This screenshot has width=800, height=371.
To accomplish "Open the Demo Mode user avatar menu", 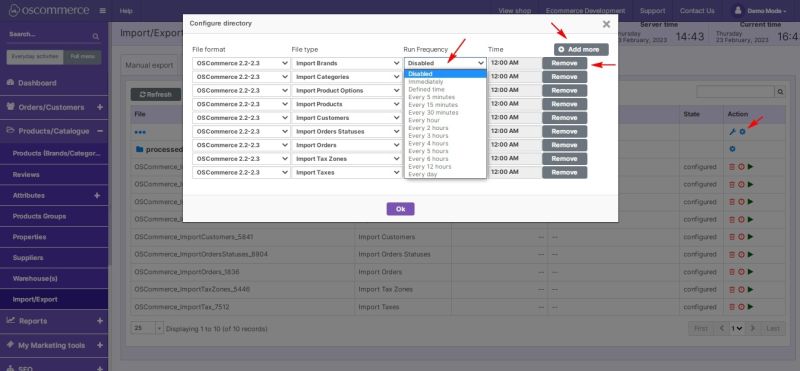I will coord(737,10).
